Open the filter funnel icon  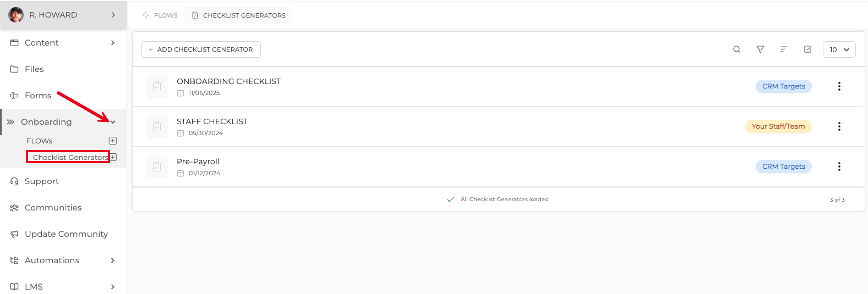pyautogui.click(x=760, y=49)
